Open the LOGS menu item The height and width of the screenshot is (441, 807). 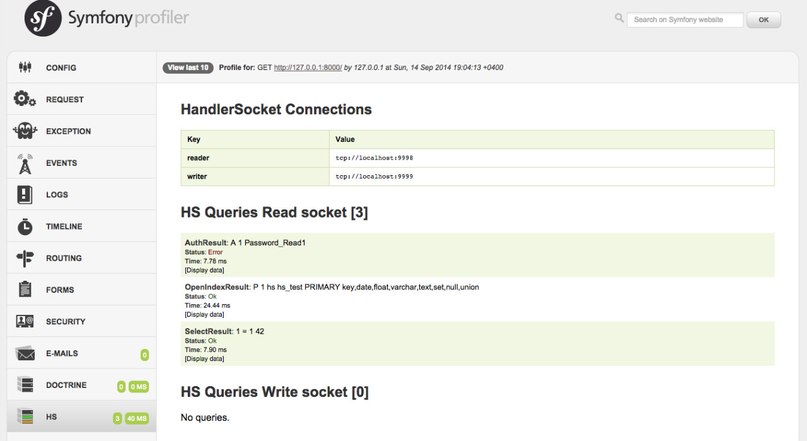[82, 195]
